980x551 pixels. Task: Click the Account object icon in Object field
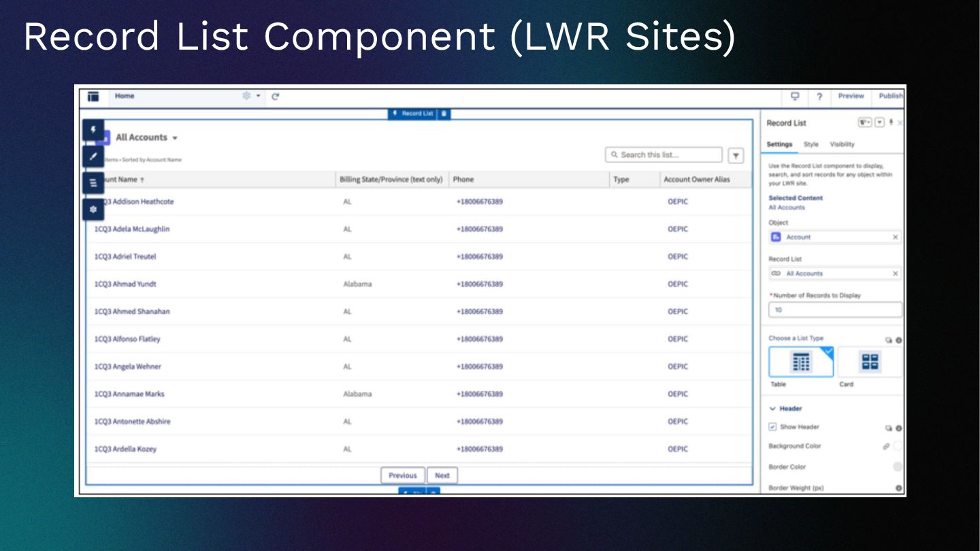click(776, 237)
